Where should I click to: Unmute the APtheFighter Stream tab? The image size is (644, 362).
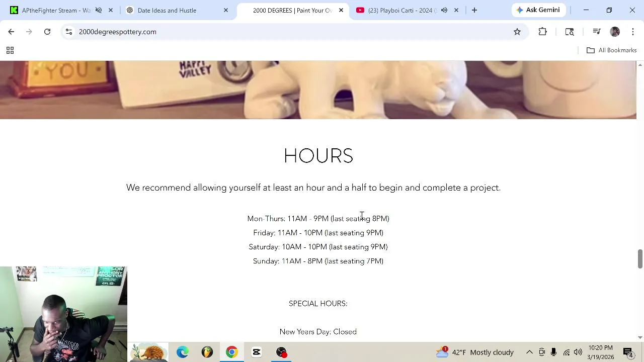[99, 10]
